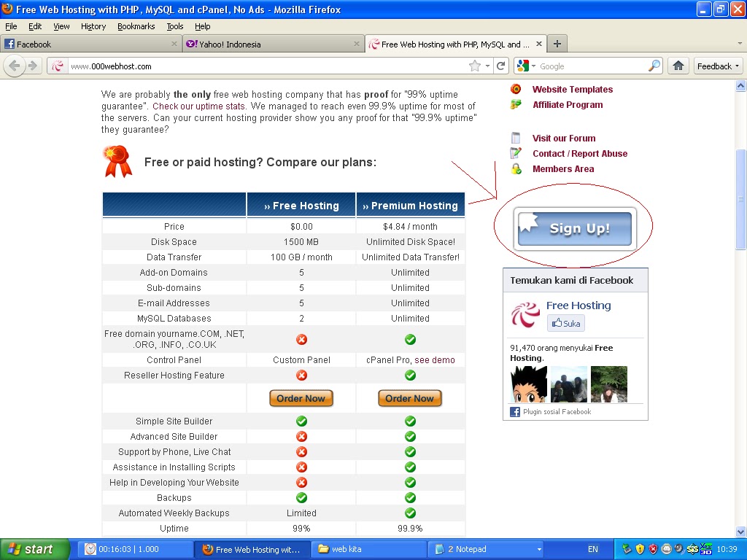This screenshot has height=560, width=747.
Task: Go to the Firefox home page icon
Action: tap(678, 66)
